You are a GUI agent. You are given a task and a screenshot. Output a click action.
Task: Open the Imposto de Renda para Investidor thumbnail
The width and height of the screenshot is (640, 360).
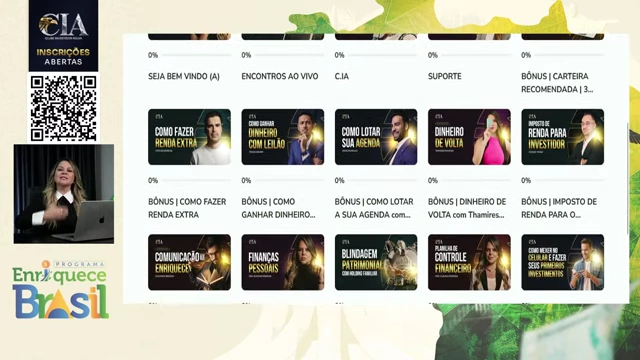coord(562,137)
